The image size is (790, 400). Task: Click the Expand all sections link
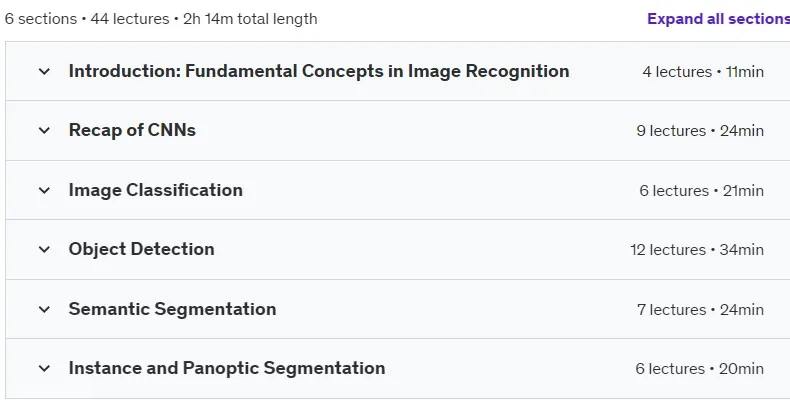(718, 19)
